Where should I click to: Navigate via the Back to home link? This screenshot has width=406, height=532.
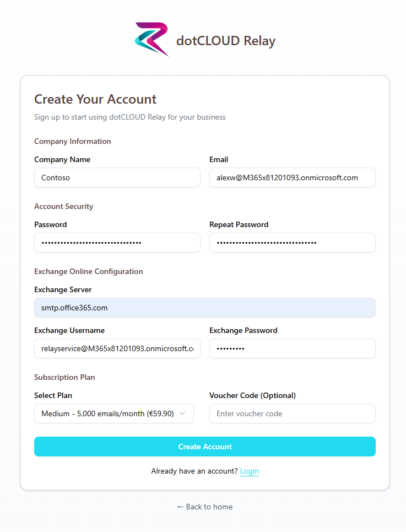pyautogui.click(x=204, y=507)
